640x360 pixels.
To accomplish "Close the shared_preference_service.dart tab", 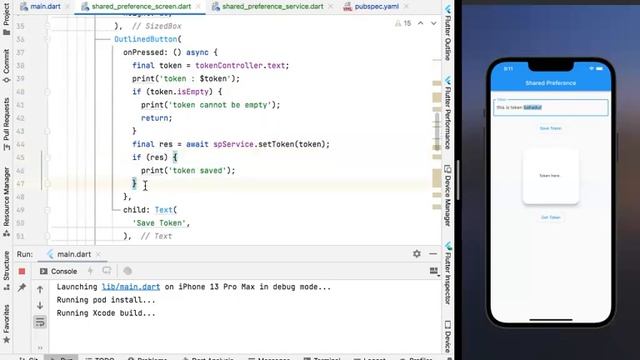I will pos(330,7).
